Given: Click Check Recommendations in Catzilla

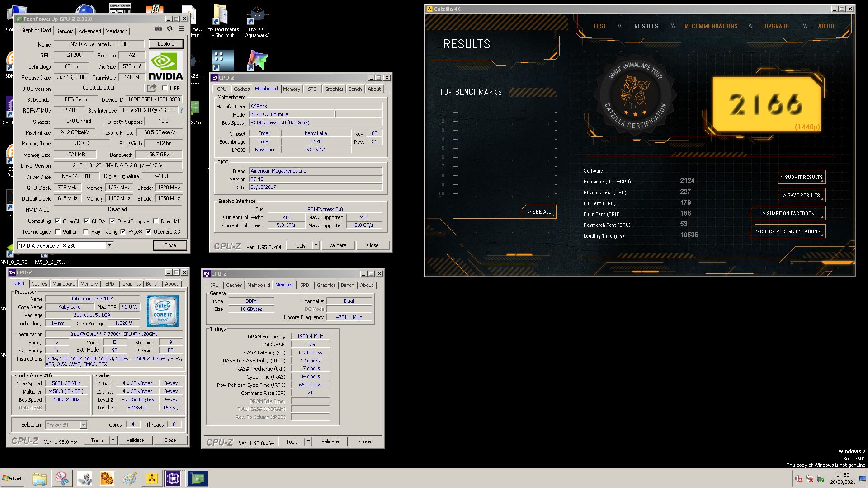Looking at the screenshot, I should tap(788, 231).
